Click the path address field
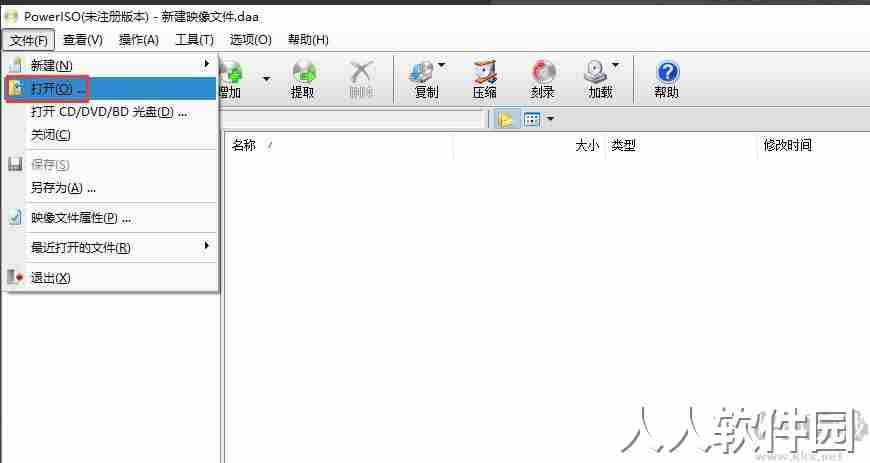The image size is (870, 463). (352, 119)
